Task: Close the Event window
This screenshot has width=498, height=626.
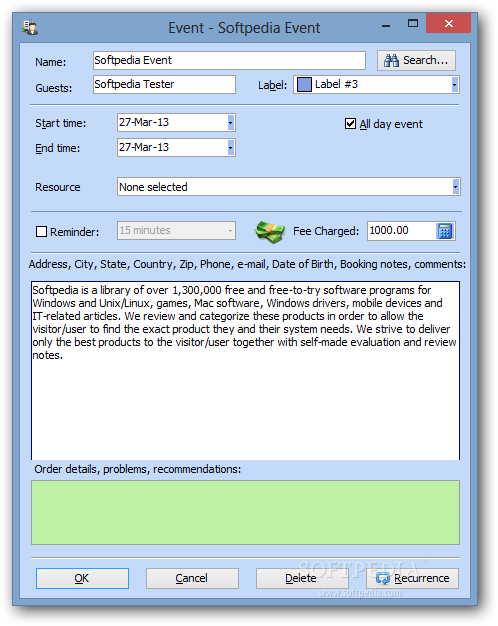Action: click(448, 24)
